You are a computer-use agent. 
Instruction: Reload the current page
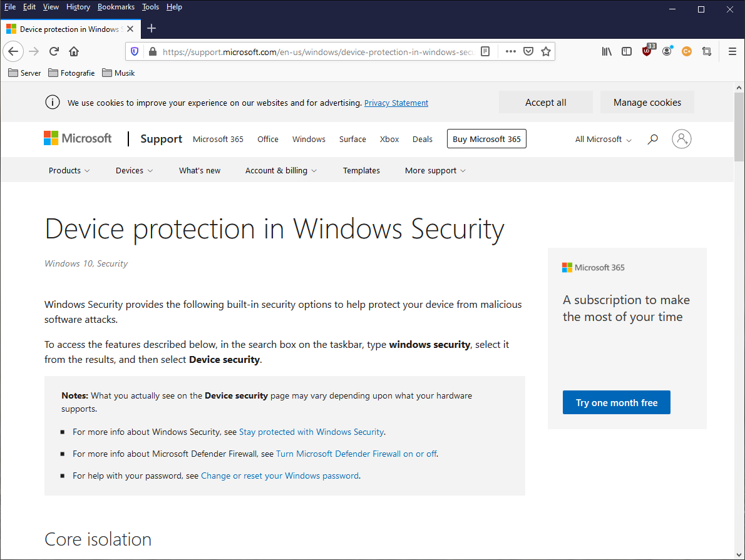pos(54,51)
